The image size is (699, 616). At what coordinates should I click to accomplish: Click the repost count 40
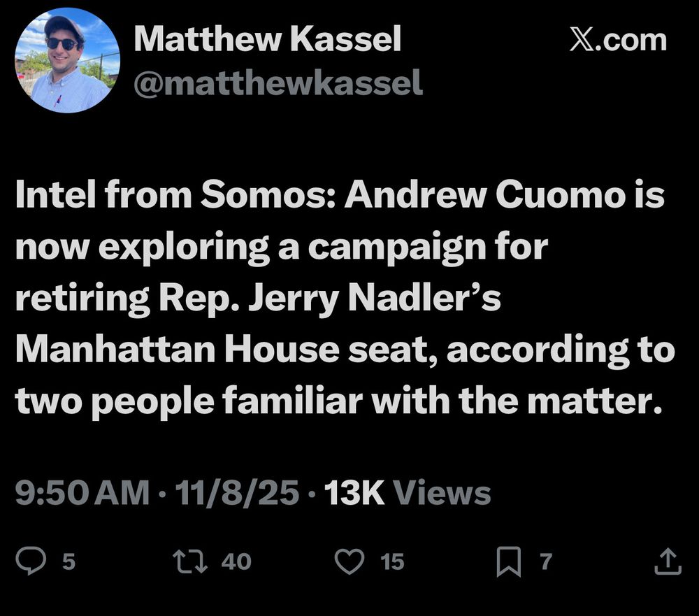[x=237, y=561]
